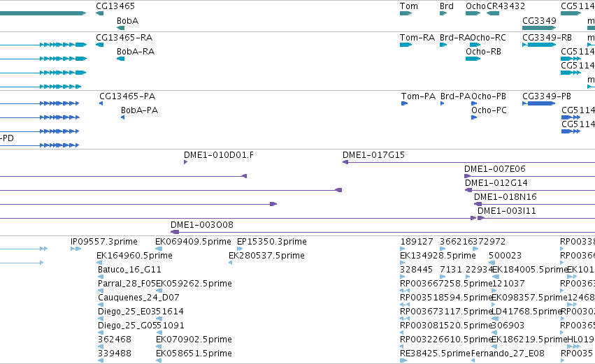Image resolution: width=595 pixels, height=364 pixels.
Task: Open the BobA-PA protein label
Action: click(139, 110)
